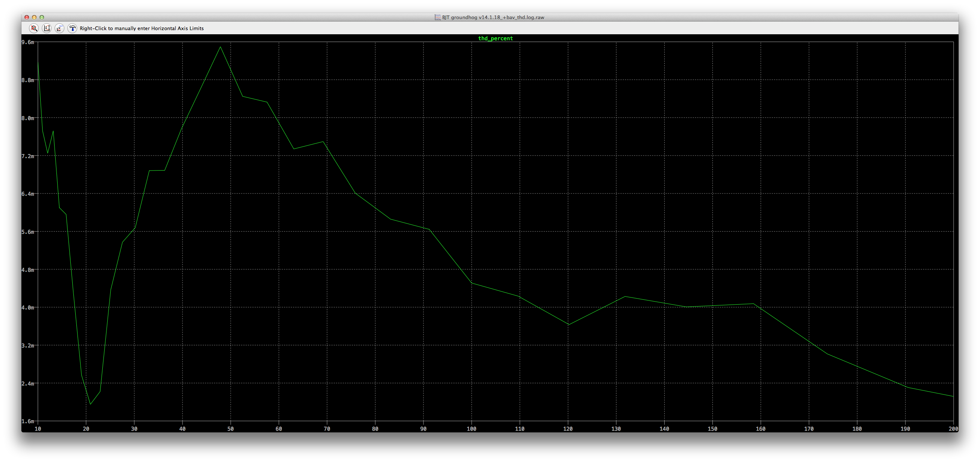Click the window title BJT groundhog filename

pyautogui.click(x=493, y=17)
